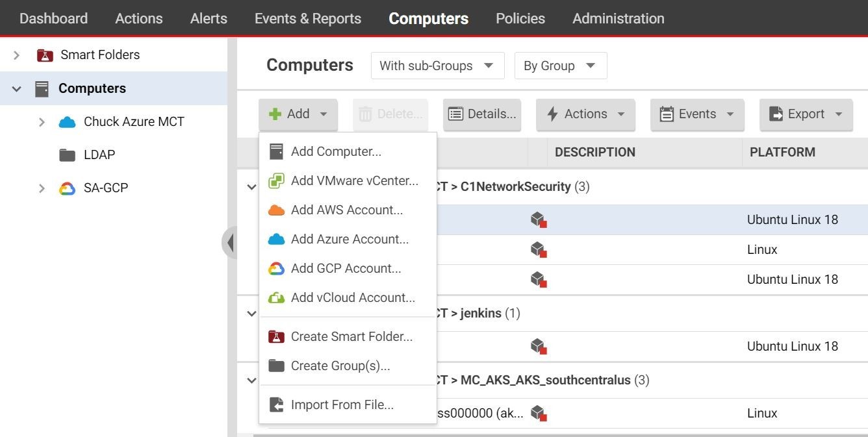
Task: Click the blue Azure cloud icon in the Add menu
Action: pyautogui.click(x=276, y=240)
